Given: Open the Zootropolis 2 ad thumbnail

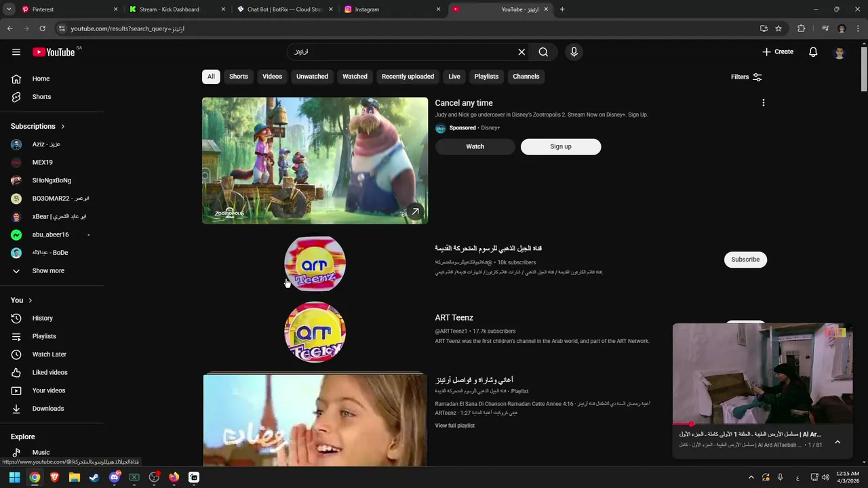Looking at the screenshot, I should click(315, 161).
